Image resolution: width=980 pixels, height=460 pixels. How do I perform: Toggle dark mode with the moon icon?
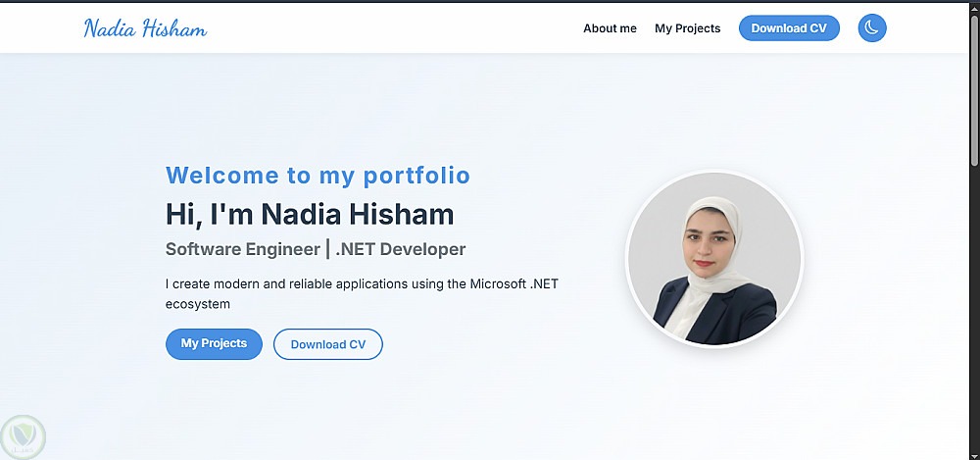[871, 28]
